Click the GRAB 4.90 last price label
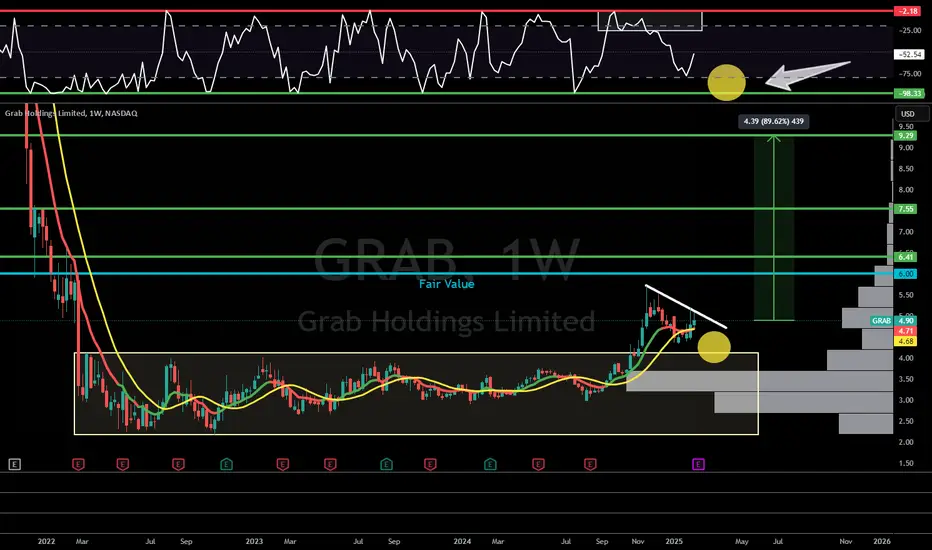932x550 pixels. 893,320
